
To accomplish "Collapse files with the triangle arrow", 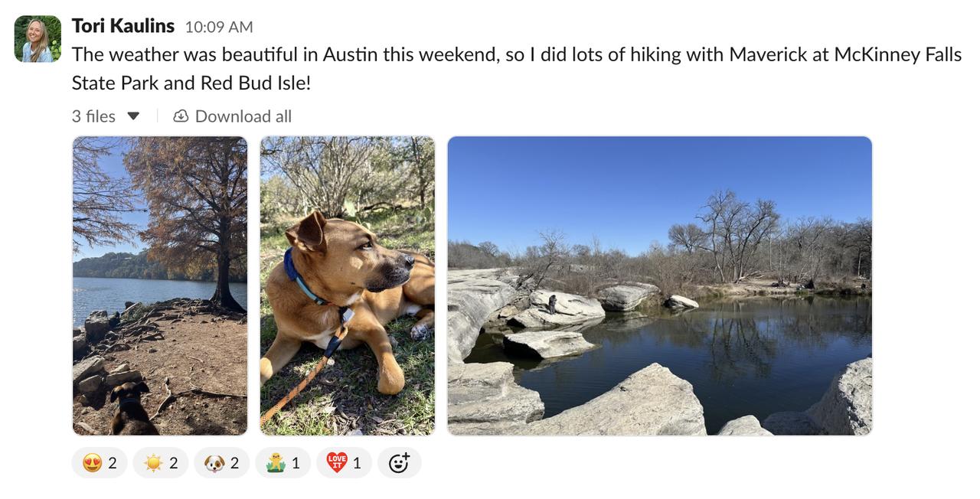I will 133,116.
